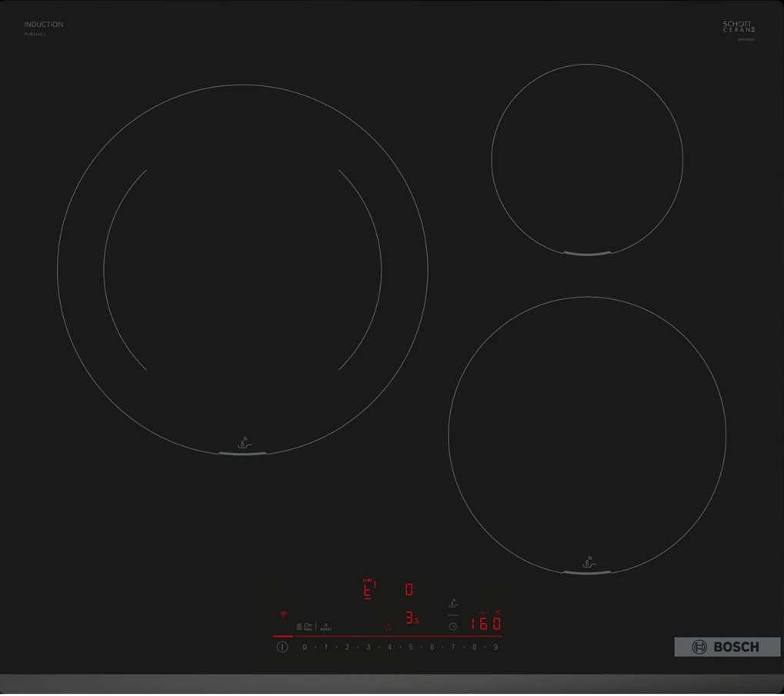784x696 pixels.
Task: Tap the 160 °C temperature display
Action: pyautogui.click(x=485, y=624)
